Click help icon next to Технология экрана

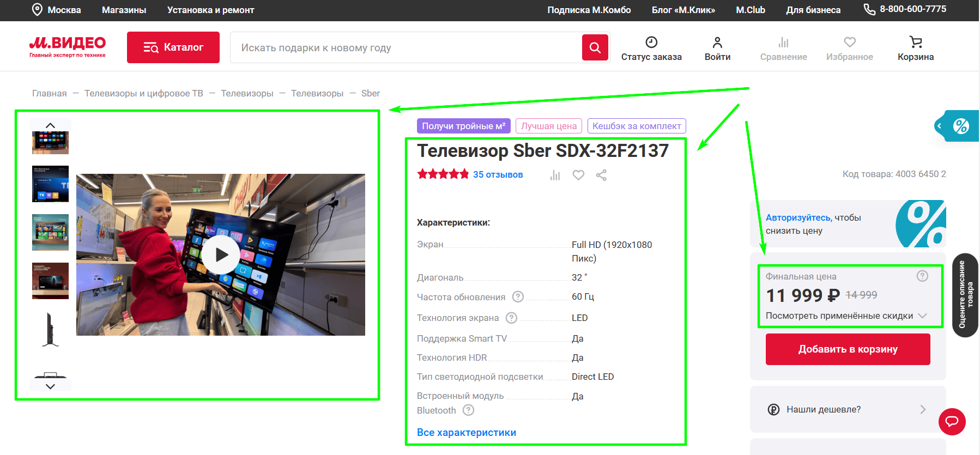coord(511,318)
